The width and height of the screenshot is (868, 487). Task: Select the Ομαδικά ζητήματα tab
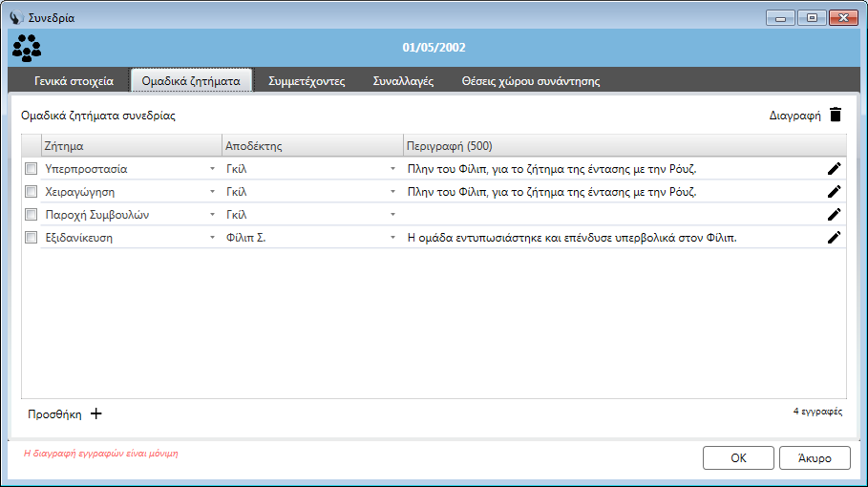click(x=191, y=81)
